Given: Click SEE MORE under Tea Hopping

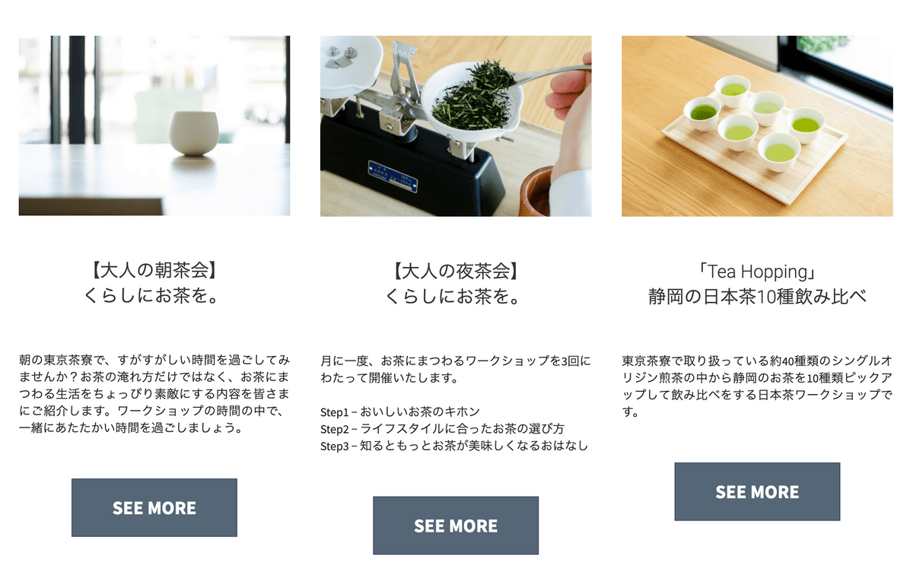Looking at the screenshot, I should pyautogui.click(x=757, y=491).
